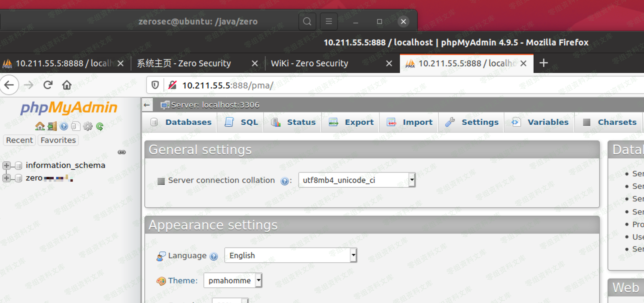Open phpMyAdmin documentation question-mark icon in sidebar

click(x=64, y=126)
